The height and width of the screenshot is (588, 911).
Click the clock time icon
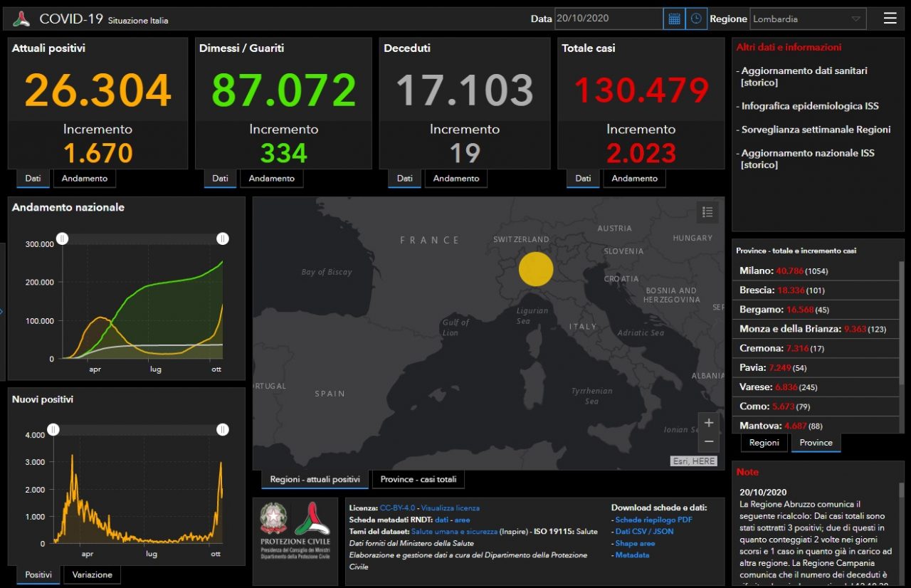(696, 19)
